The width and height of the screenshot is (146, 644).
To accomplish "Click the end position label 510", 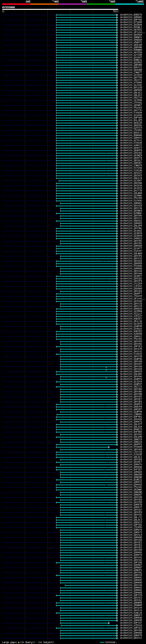I will (x=115, y=11).
